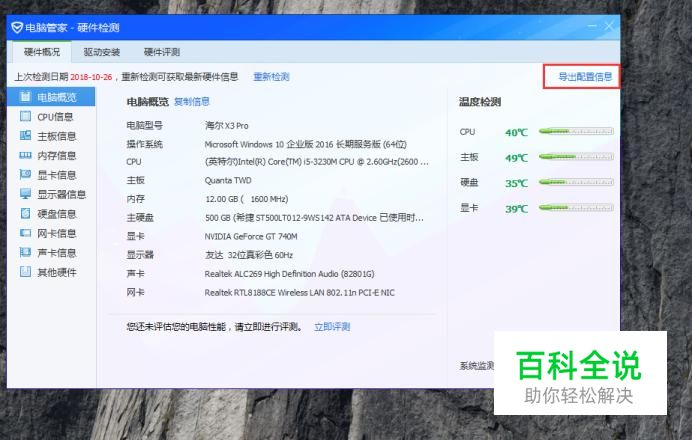Click the 电脑管家 shield logo in title bar
Image resolution: width=692 pixels, height=440 pixels.
click(17, 28)
